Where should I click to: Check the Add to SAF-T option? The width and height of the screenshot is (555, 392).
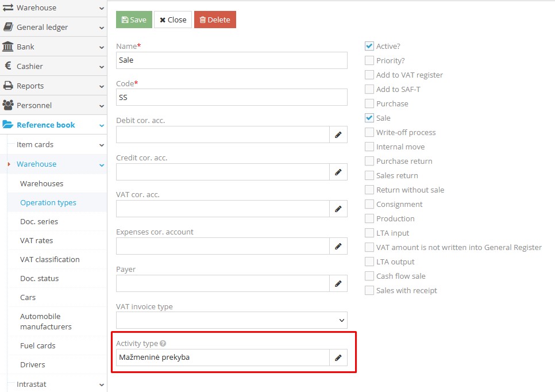(x=369, y=89)
